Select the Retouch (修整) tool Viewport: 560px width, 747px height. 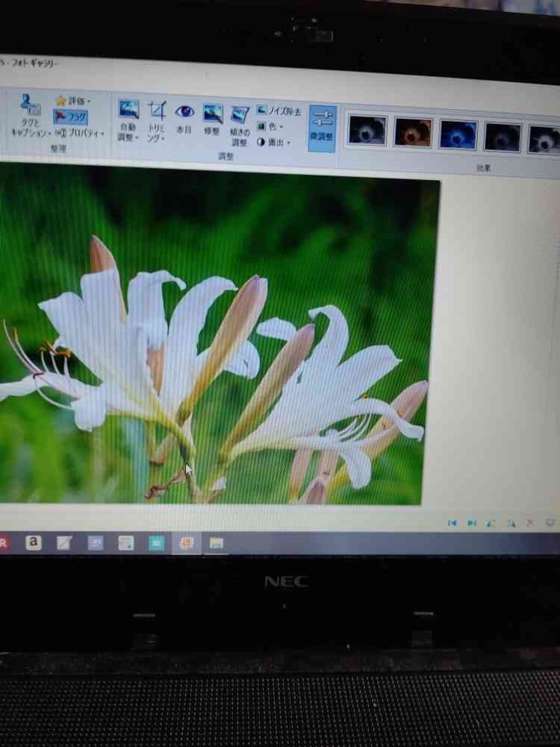point(213,120)
